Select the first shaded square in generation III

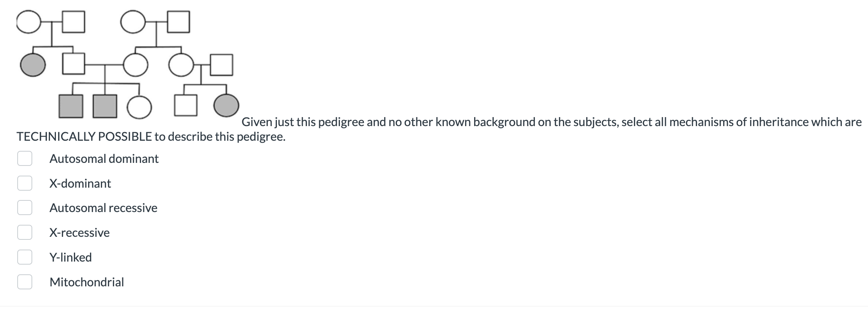pyautogui.click(x=71, y=106)
